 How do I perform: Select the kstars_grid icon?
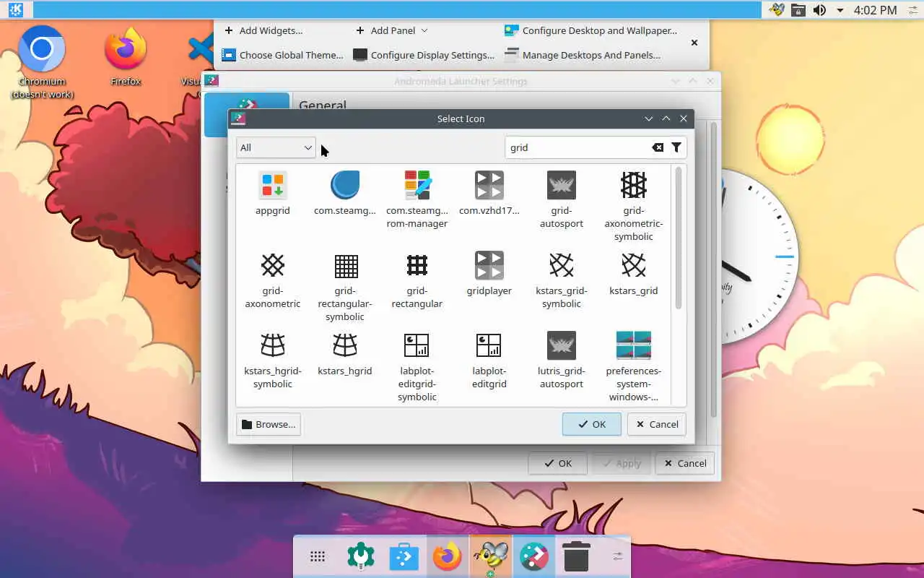634,266
